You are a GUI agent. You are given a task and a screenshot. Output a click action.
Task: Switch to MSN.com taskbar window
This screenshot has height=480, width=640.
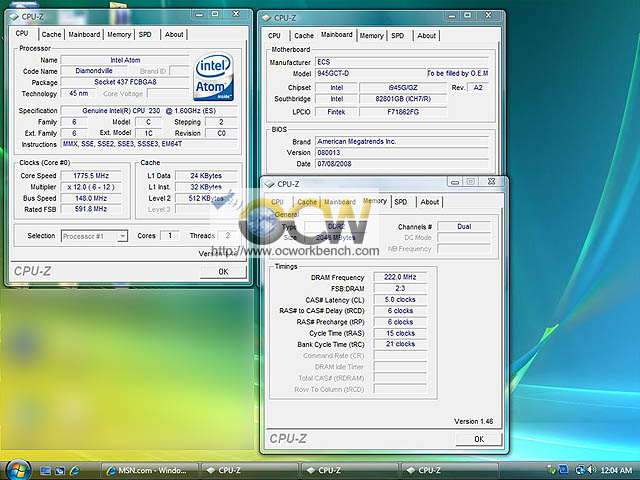[x=149, y=471]
